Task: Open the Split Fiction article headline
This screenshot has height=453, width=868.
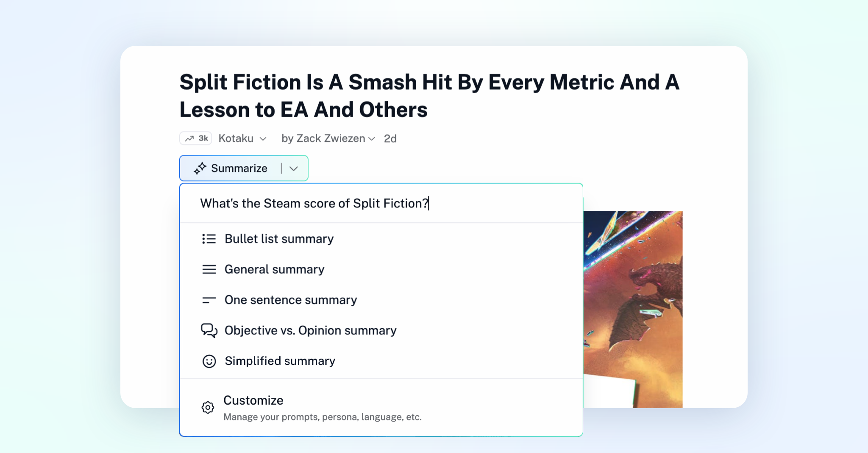Action: 429,96
